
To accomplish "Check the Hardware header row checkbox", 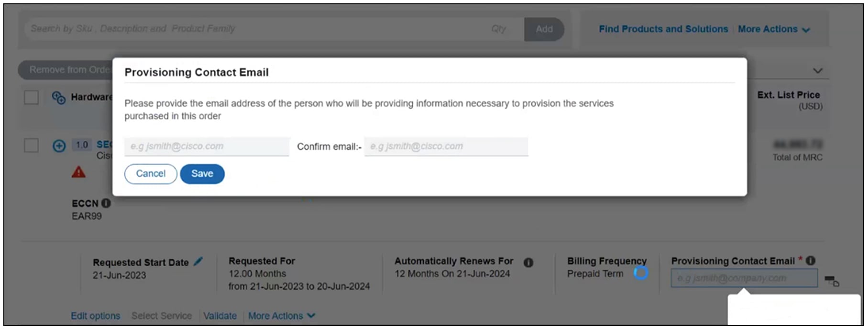I will tap(32, 97).
